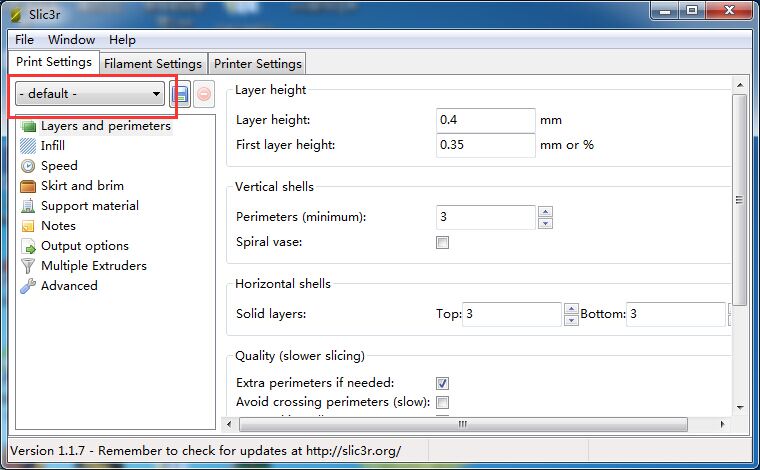The height and width of the screenshot is (470, 760).
Task: Click the wrench icon beside Advanced
Action: click(28, 286)
